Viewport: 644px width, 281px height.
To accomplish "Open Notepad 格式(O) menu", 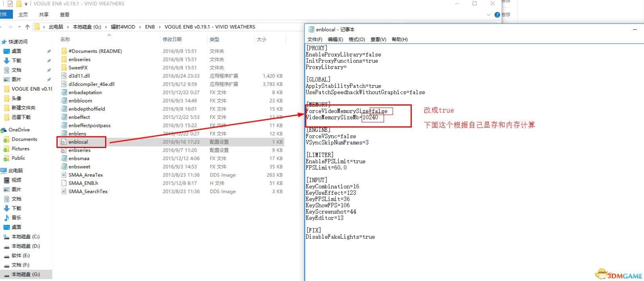I will (x=356, y=40).
